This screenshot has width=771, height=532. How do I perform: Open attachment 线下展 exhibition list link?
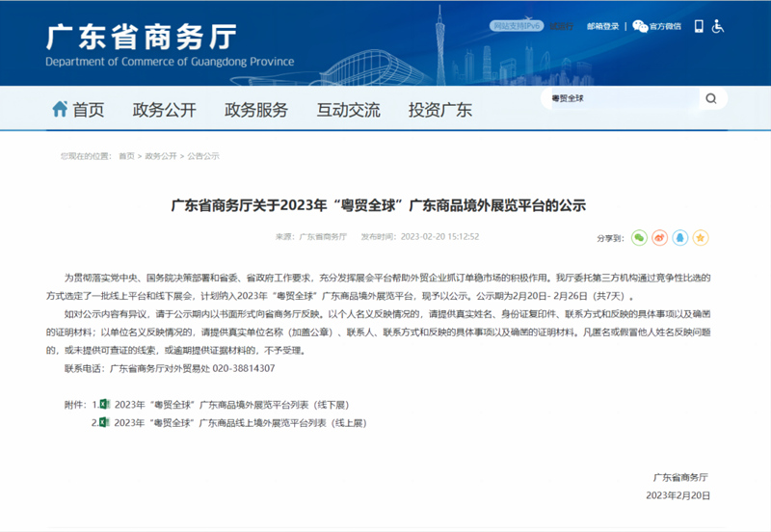[x=229, y=405]
